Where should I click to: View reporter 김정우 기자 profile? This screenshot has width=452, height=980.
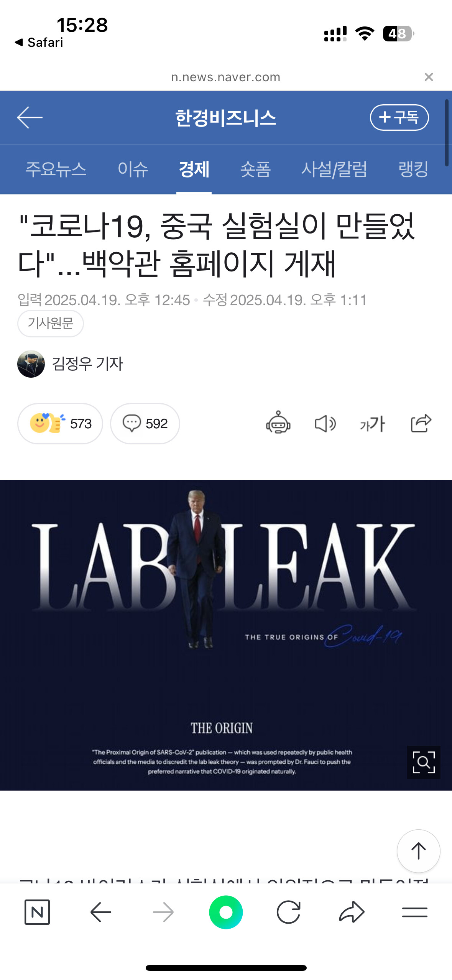point(70,363)
